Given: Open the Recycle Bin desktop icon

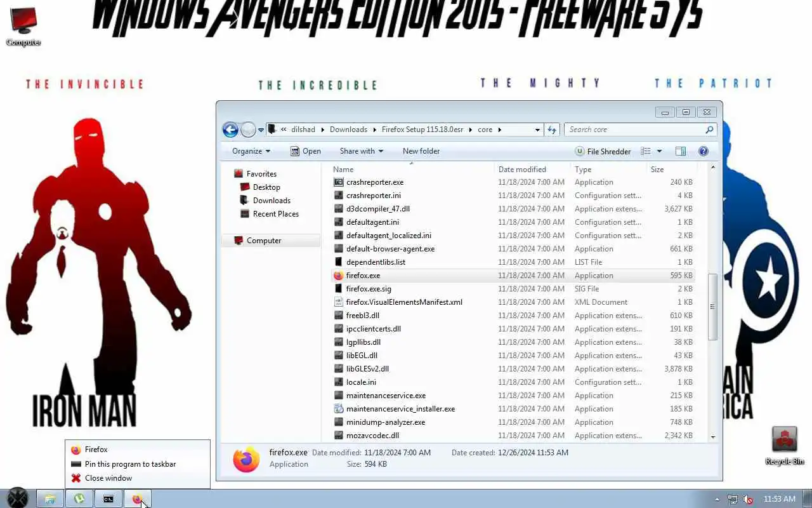Looking at the screenshot, I should (x=785, y=446).
